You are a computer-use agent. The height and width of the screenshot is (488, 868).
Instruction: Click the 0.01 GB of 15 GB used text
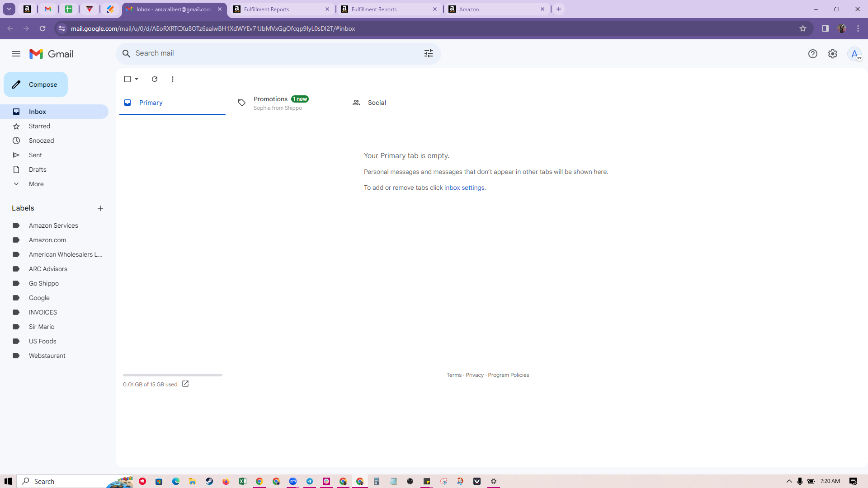point(150,385)
